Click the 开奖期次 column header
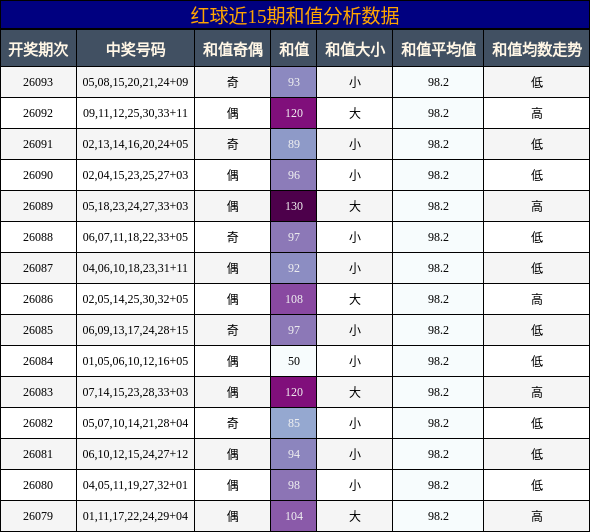 point(38,49)
